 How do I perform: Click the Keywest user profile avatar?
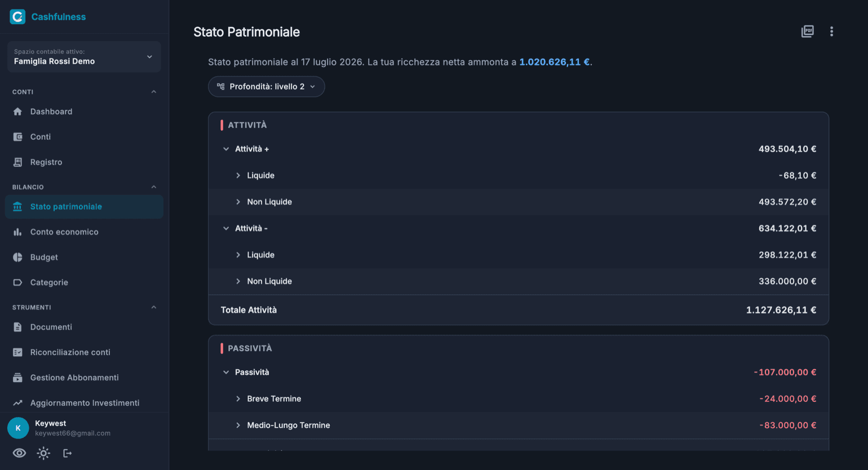(x=18, y=428)
